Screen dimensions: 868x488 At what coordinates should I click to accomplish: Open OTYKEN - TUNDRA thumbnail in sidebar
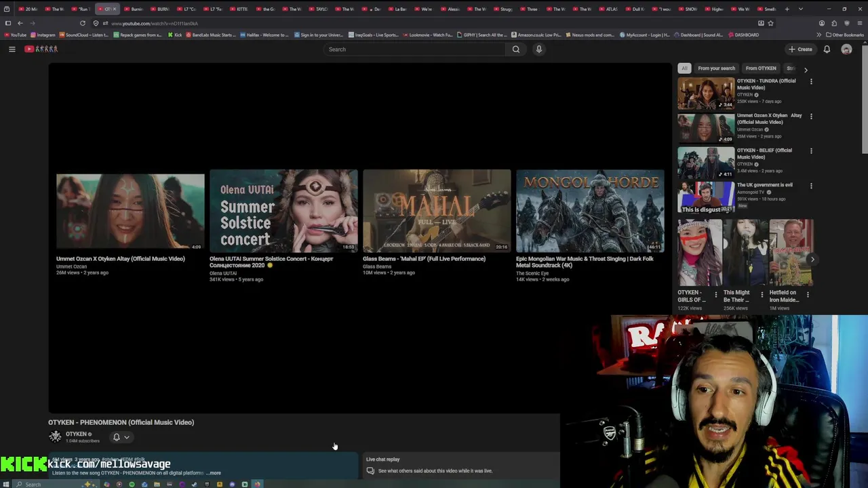click(706, 93)
